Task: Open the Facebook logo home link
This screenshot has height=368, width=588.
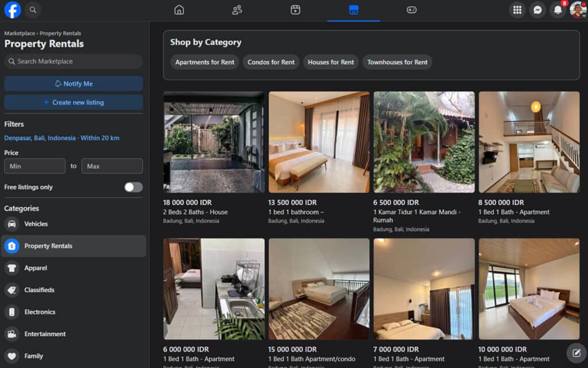Action: pos(13,10)
